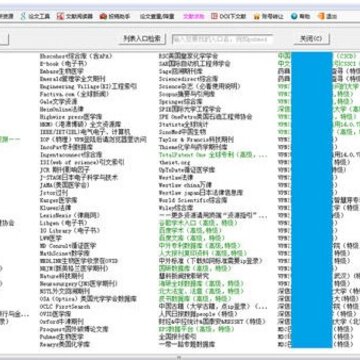The image size is (360, 360).
Task: Open the DOI下文献 toolbar item
Action: click(x=229, y=16)
